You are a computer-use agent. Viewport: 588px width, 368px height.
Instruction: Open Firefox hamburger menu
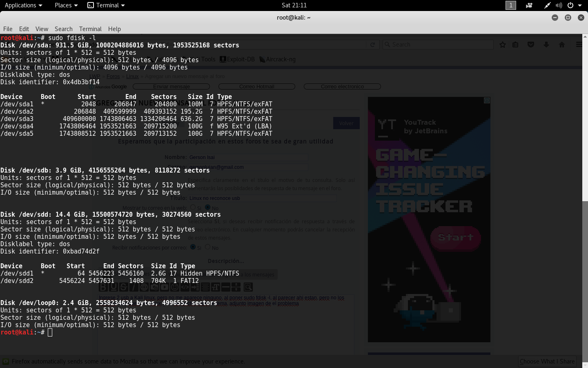pyautogui.click(x=579, y=45)
